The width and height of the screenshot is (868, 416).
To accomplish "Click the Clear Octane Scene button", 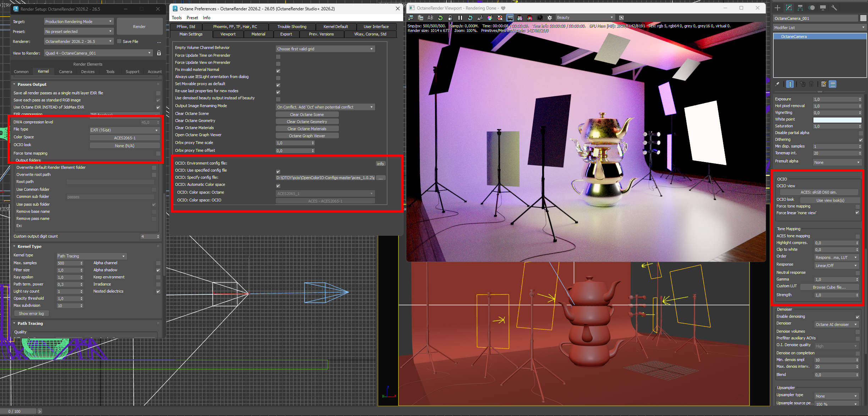I will (x=307, y=115).
